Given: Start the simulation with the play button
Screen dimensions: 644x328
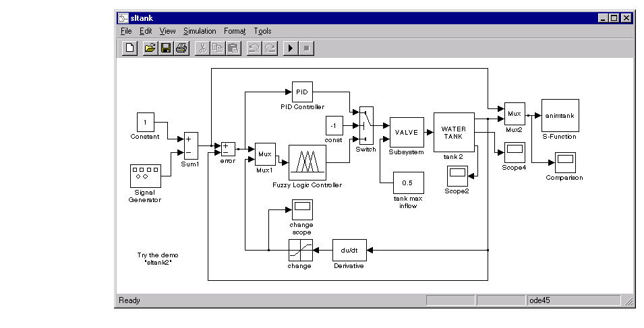Looking at the screenshot, I should tap(291, 48).
